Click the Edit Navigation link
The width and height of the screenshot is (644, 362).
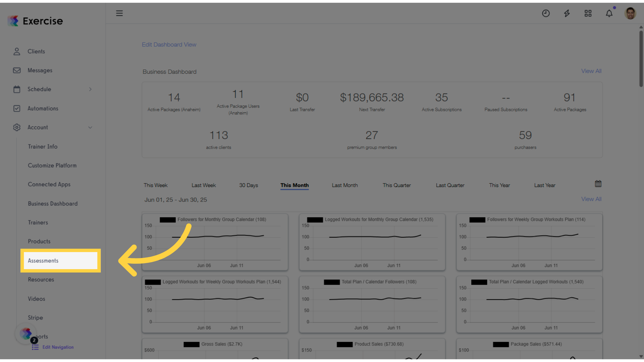click(x=58, y=347)
